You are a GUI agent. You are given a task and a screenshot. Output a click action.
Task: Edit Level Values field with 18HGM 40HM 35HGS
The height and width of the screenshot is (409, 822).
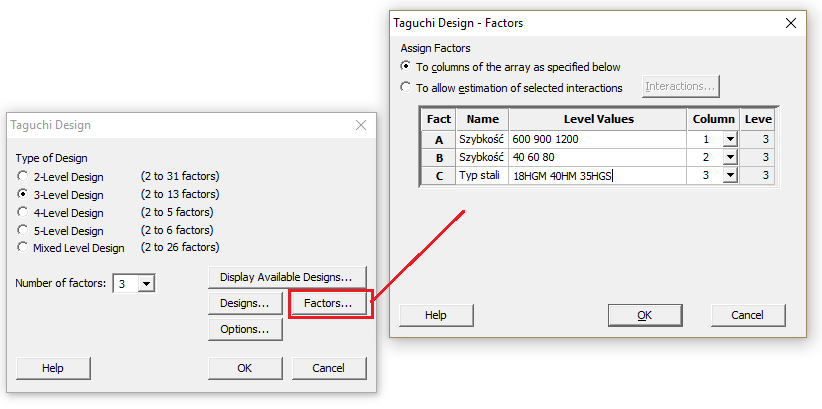pyautogui.click(x=597, y=176)
